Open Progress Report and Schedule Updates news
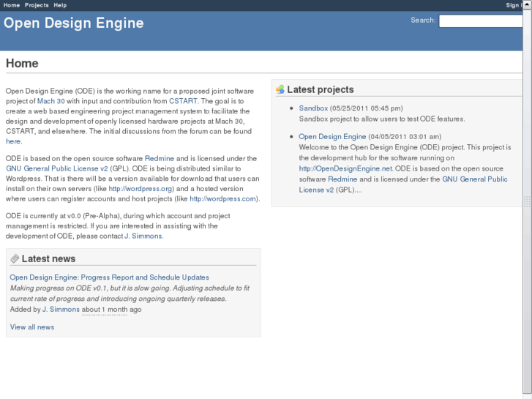The height and width of the screenshot is (399, 532). (109, 277)
